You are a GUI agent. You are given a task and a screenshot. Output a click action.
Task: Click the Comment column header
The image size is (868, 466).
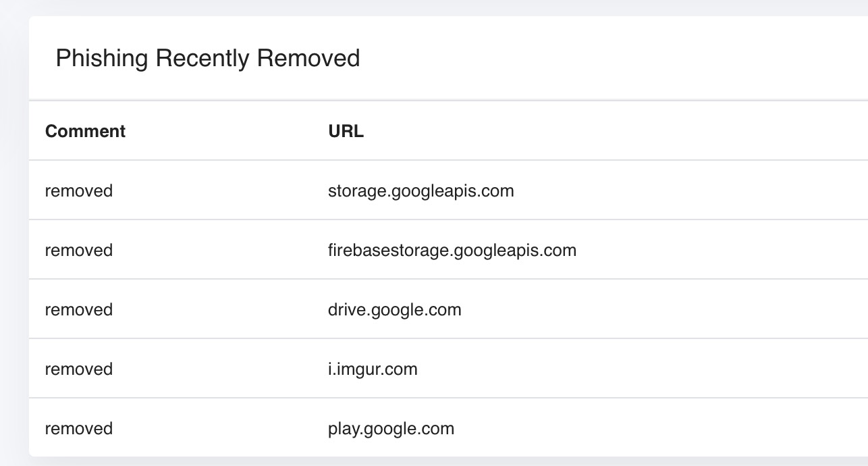click(x=85, y=131)
